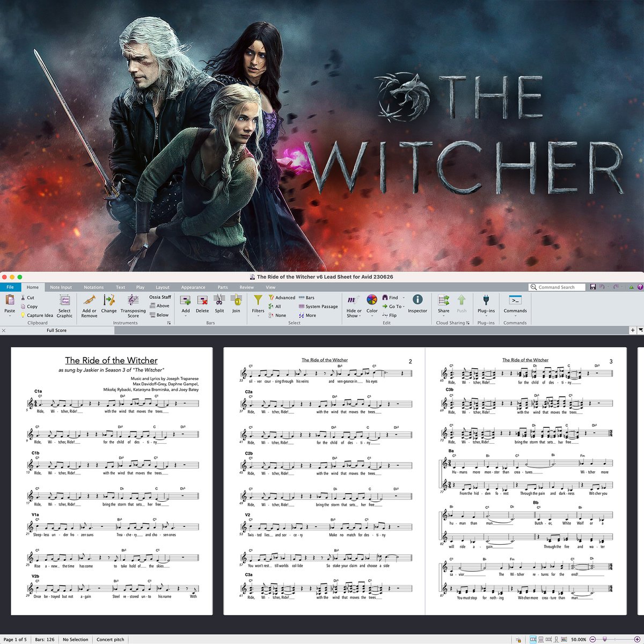Image resolution: width=644 pixels, height=644 pixels.
Task: Switch to the Play ribbon tab
Action: [140, 287]
